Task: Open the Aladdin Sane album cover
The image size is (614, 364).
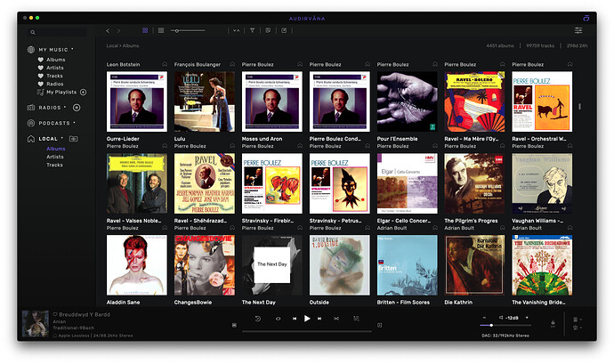Action: coord(137,265)
